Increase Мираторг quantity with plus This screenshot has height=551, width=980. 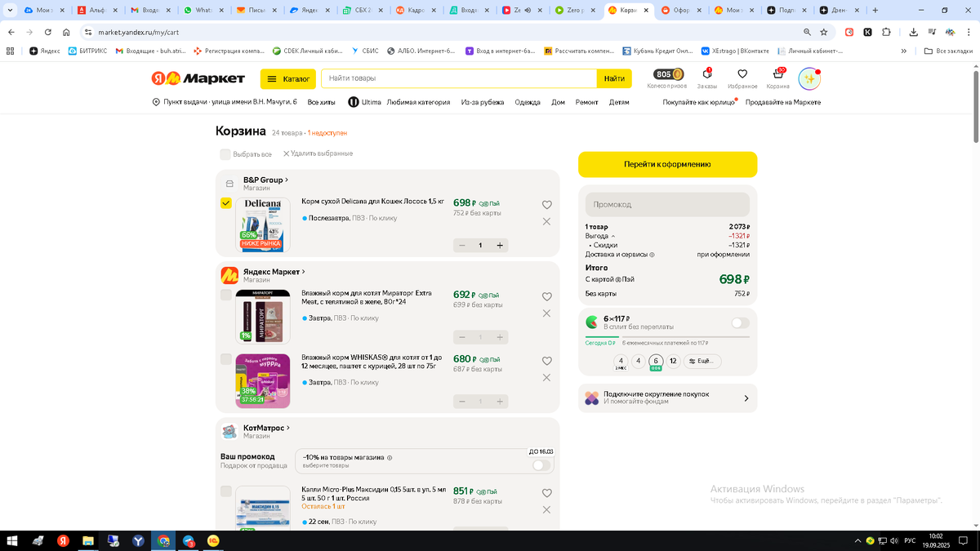(500, 337)
